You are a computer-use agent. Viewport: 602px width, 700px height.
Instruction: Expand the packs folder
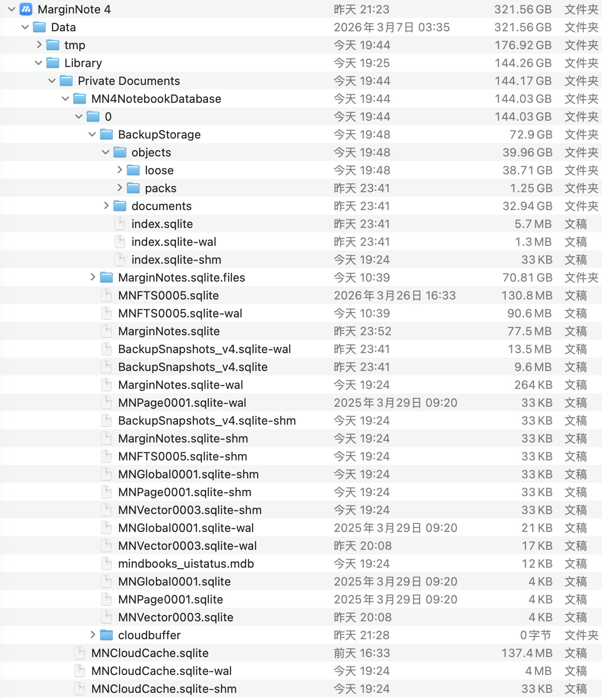click(x=119, y=188)
